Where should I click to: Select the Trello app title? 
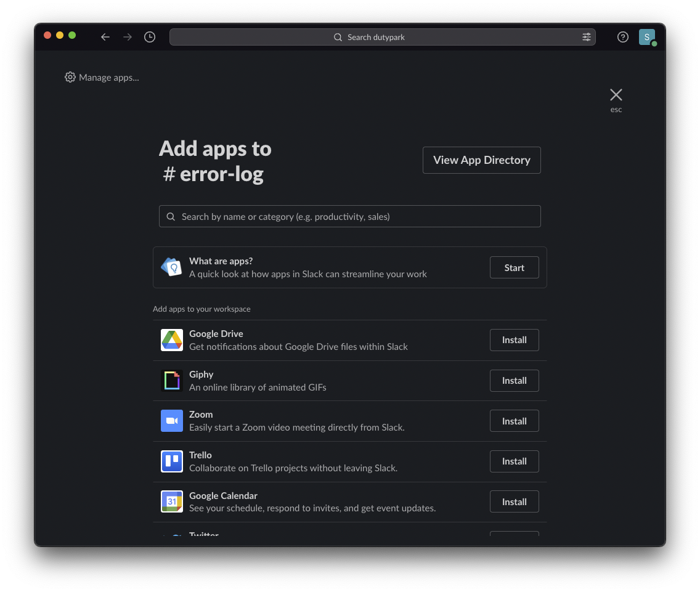tap(200, 455)
